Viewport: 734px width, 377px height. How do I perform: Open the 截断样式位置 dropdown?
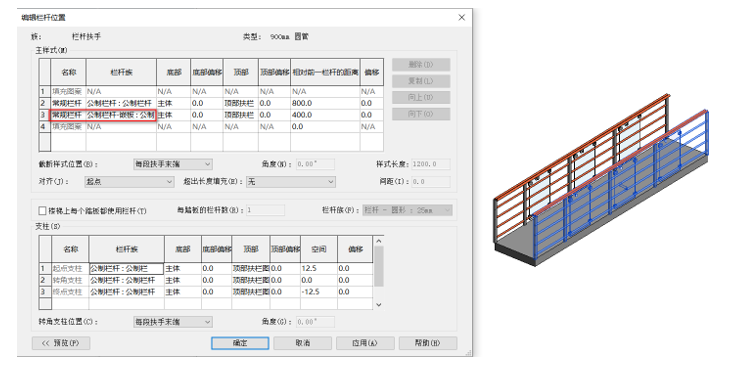[173, 164]
